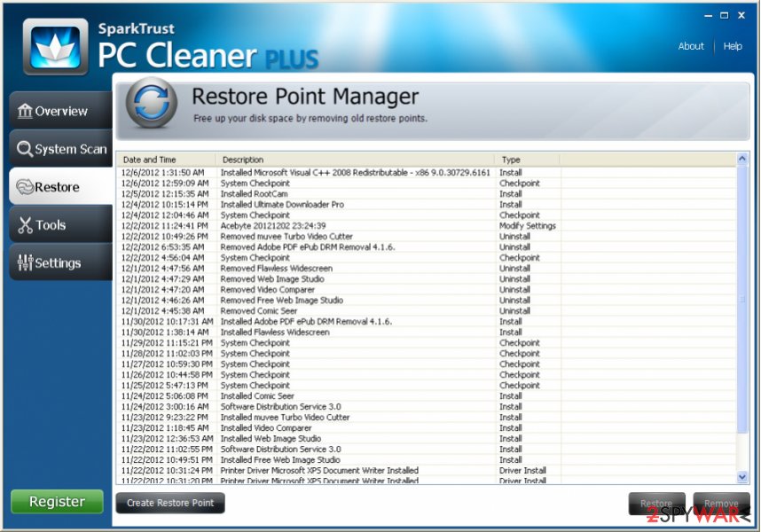Open the Tools section
The image size is (761, 532).
pos(60,224)
